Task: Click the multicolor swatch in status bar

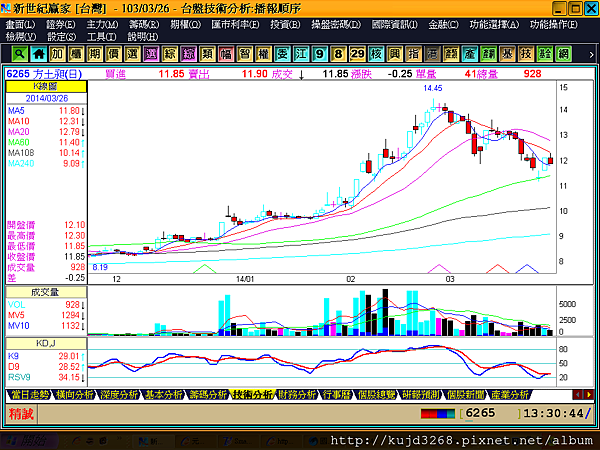Action: tap(438, 414)
